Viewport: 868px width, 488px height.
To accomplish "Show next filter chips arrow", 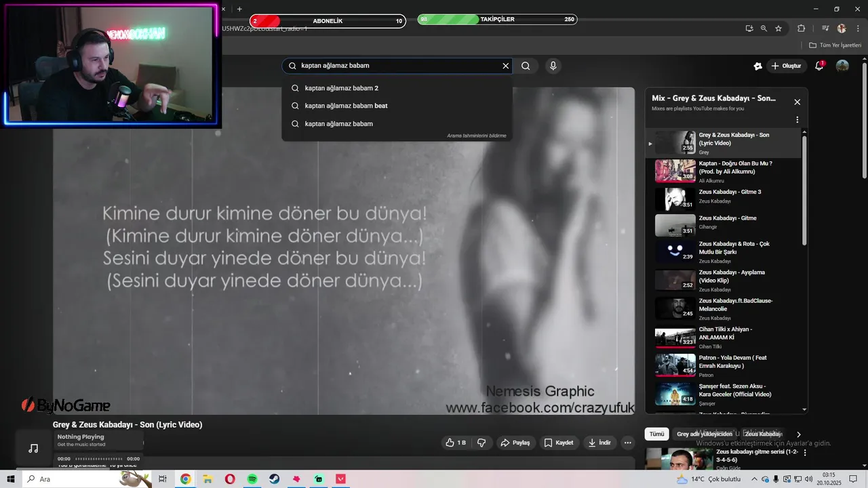I will pos(798,434).
